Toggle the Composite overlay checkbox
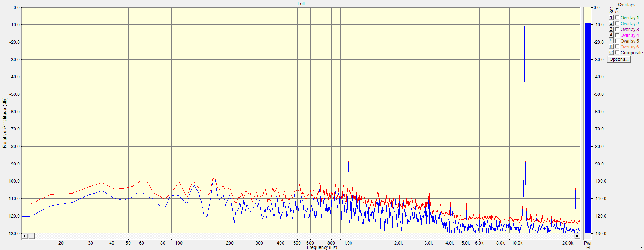This screenshot has width=644, height=250. 617,52
